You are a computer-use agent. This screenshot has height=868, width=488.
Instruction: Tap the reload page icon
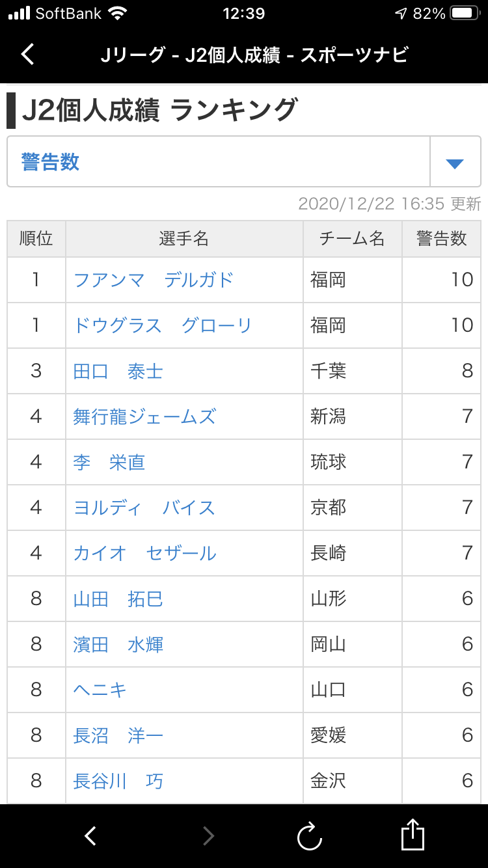310,835
